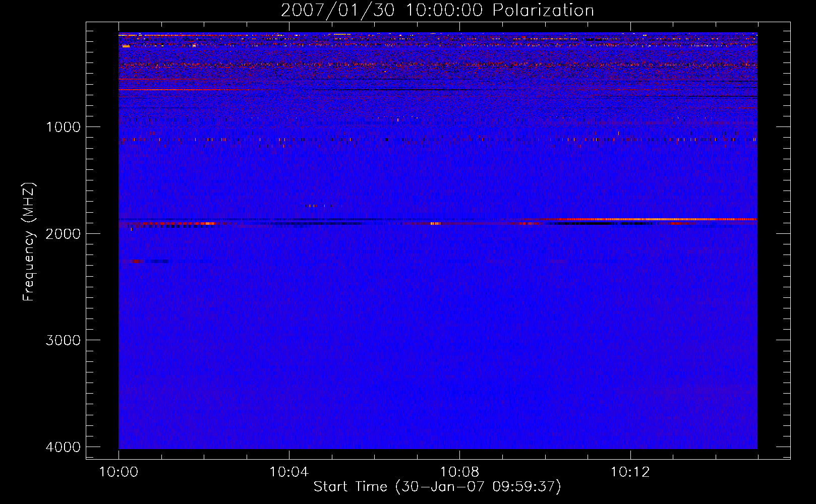Screen dimensions: 816x504
Task: Click the plot title '2007/01/30 10:00:00 Polarization'
Action: 437,11
